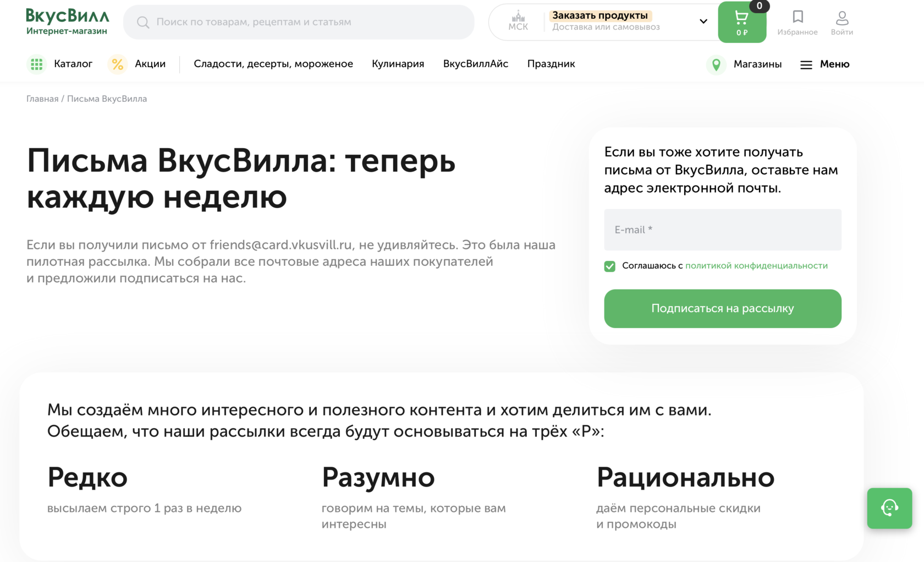
Task: Open Избранное bookmark icon
Action: click(x=798, y=17)
